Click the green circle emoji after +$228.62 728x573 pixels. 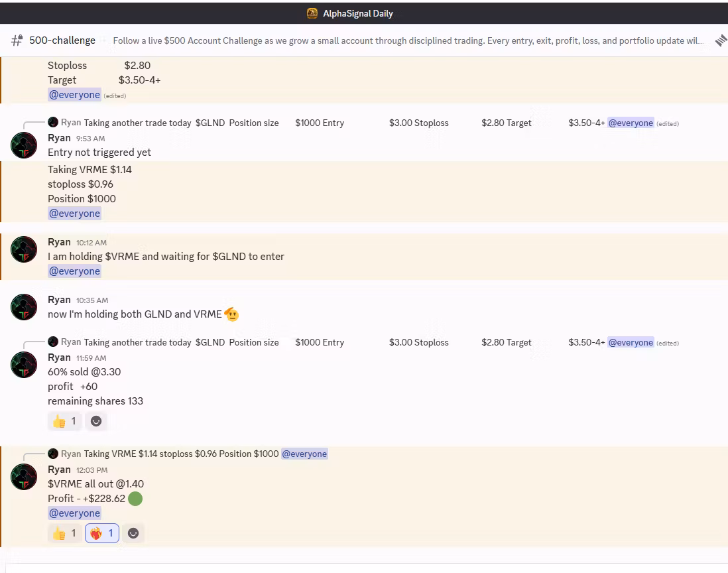click(x=135, y=499)
